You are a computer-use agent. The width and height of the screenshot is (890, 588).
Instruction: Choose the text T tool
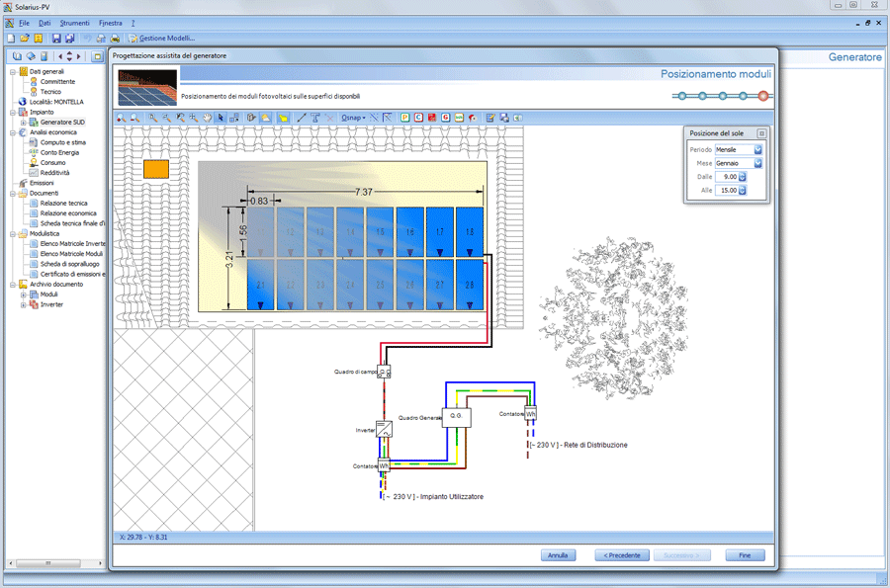tap(314, 118)
